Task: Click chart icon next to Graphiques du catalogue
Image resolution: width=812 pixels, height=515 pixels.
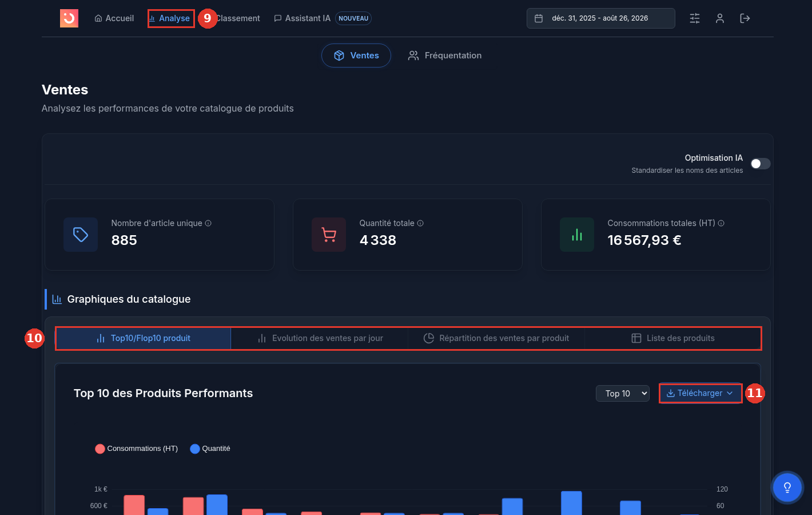Action: tap(57, 299)
